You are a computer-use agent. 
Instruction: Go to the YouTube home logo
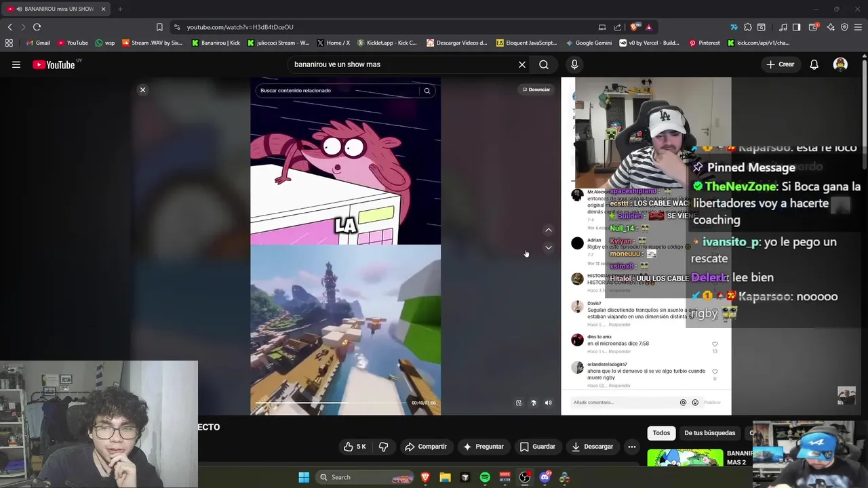pyautogui.click(x=54, y=64)
